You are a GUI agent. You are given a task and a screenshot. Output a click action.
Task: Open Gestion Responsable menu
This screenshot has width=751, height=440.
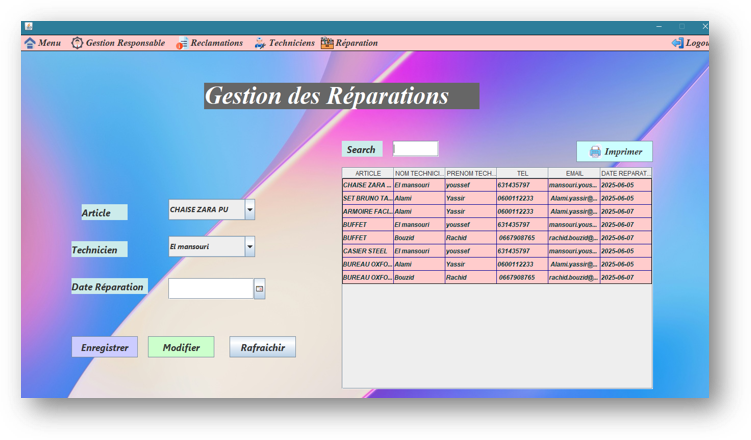coord(118,43)
